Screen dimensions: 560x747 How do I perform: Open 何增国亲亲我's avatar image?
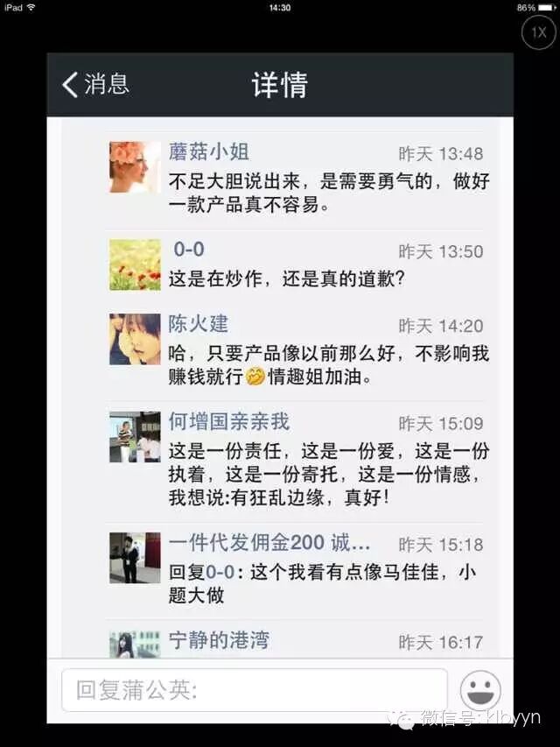135,437
